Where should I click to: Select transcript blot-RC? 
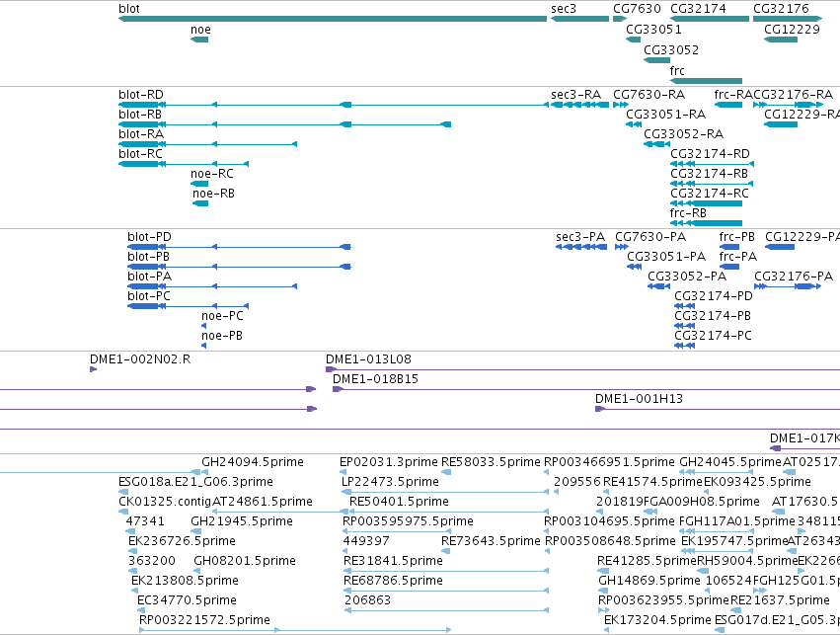[184, 164]
